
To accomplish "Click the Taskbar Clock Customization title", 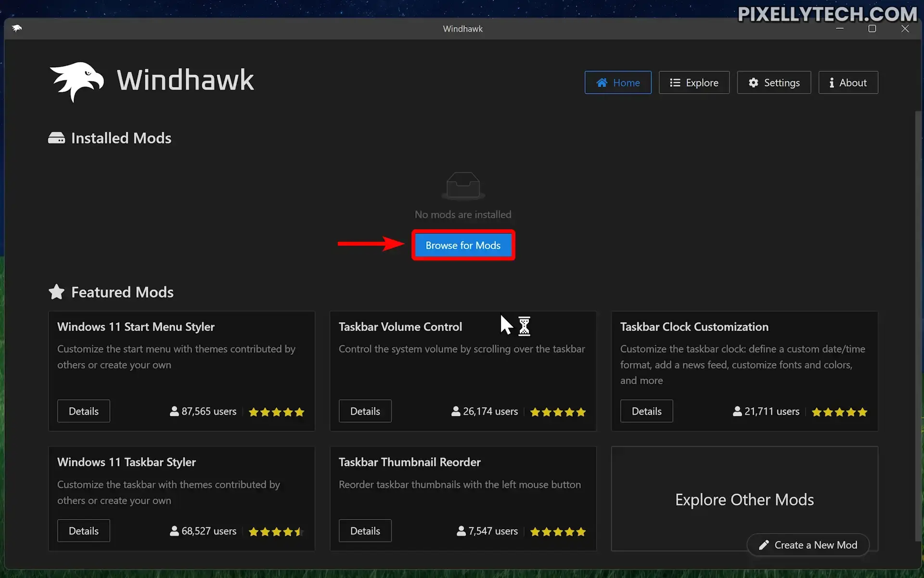I will 694,327.
